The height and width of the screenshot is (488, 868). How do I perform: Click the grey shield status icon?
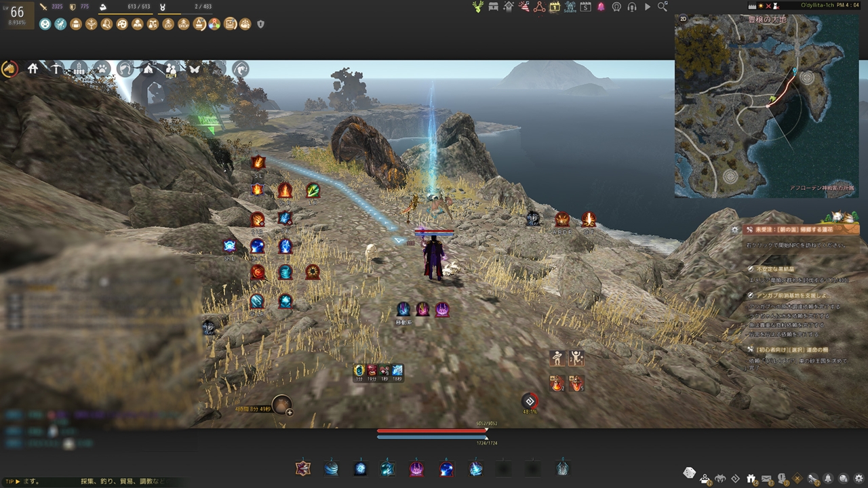coord(261,24)
